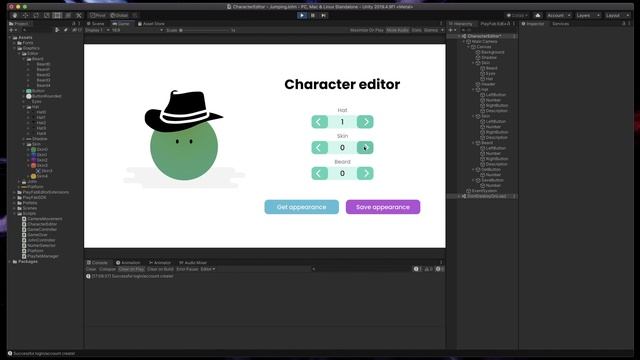Toggle Maximize On Play
Screen dimensions: 640x360
click(367, 30)
